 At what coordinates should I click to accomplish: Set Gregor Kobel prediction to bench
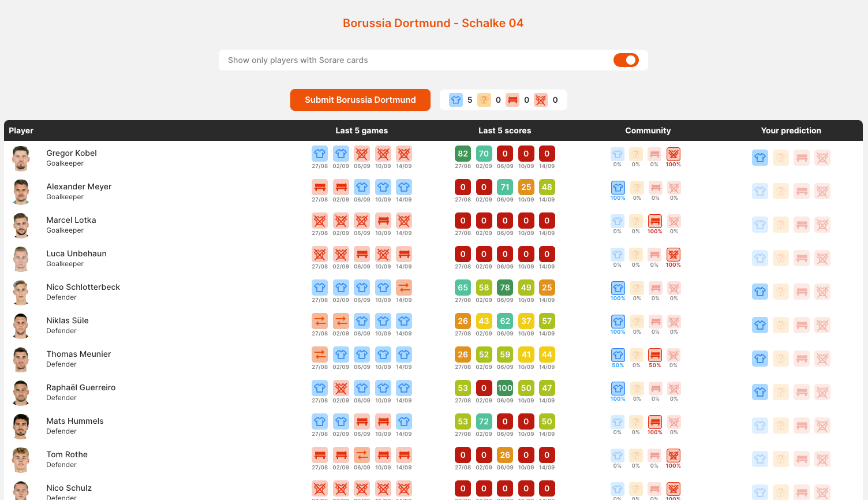point(802,158)
